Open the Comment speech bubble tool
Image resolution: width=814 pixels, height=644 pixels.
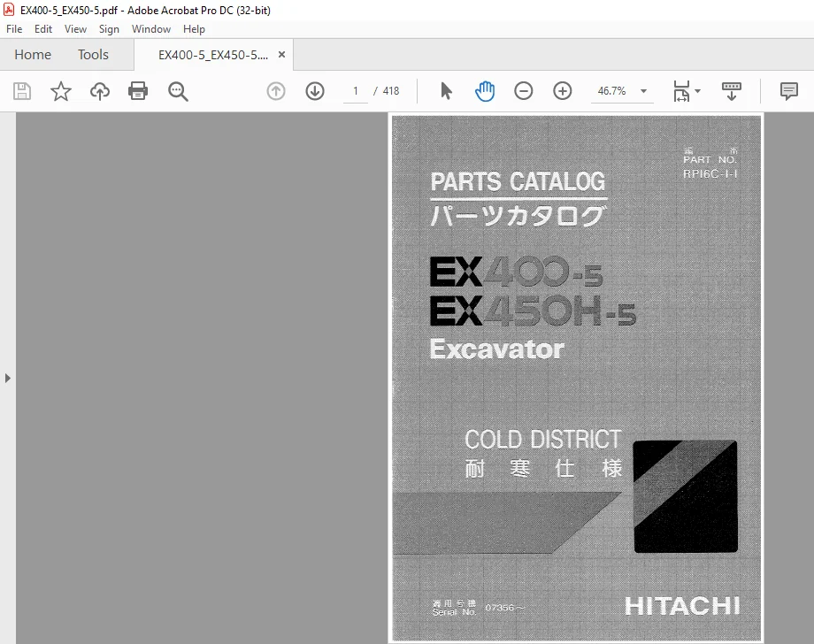tap(788, 91)
